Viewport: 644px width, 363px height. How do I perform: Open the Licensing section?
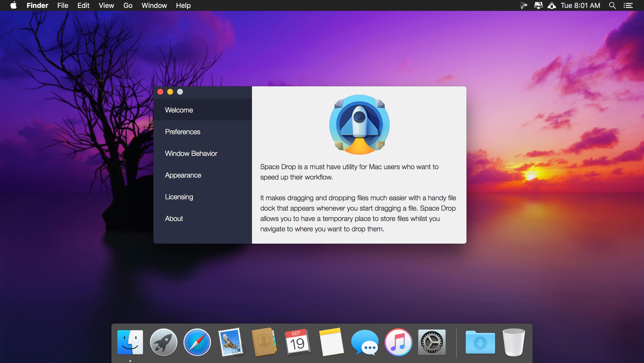pos(179,197)
